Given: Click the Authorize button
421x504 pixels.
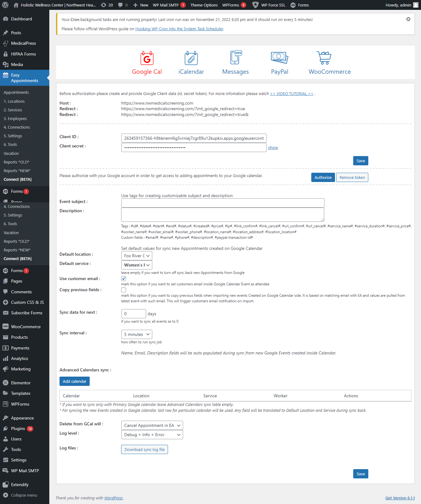Looking at the screenshot, I should pyautogui.click(x=323, y=177).
